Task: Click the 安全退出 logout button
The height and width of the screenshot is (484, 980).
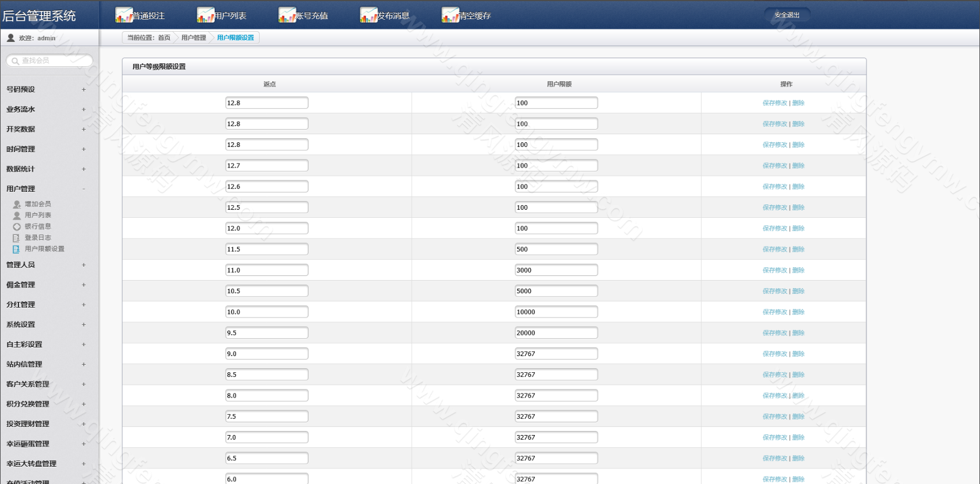Action: [x=787, y=15]
